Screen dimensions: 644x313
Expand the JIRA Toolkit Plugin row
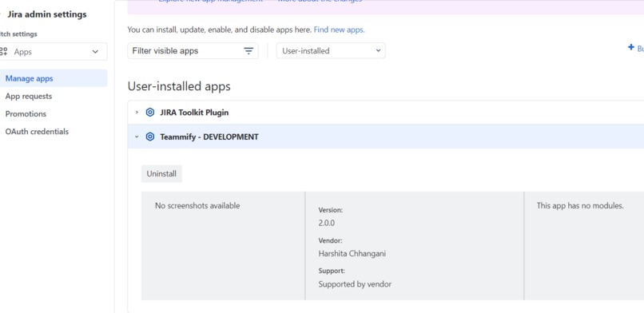[137, 112]
